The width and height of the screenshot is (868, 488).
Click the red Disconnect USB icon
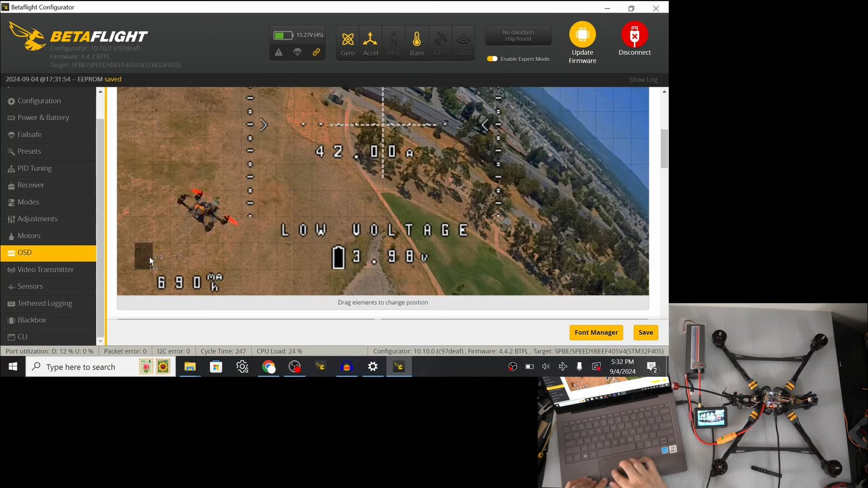tap(634, 35)
